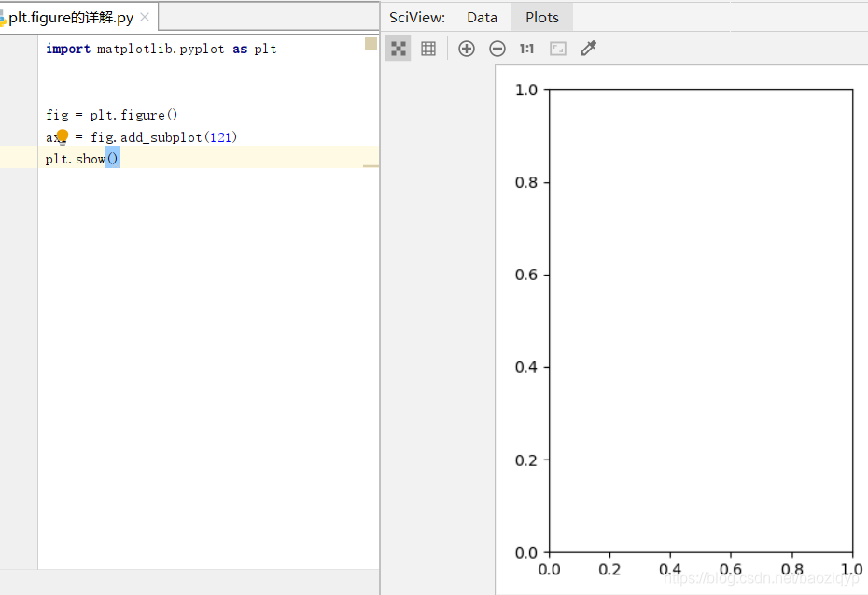The image size is (868, 595).
Task: Select the fit-to-view icon in Plots toolbar
Action: pyautogui.click(x=399, y=48)
